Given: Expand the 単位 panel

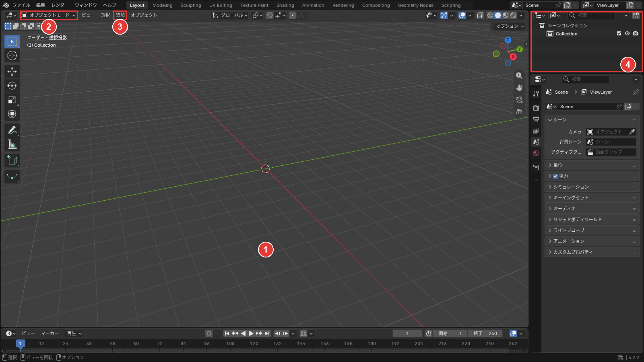Looking at the screenshot, I should pos(592,165).
